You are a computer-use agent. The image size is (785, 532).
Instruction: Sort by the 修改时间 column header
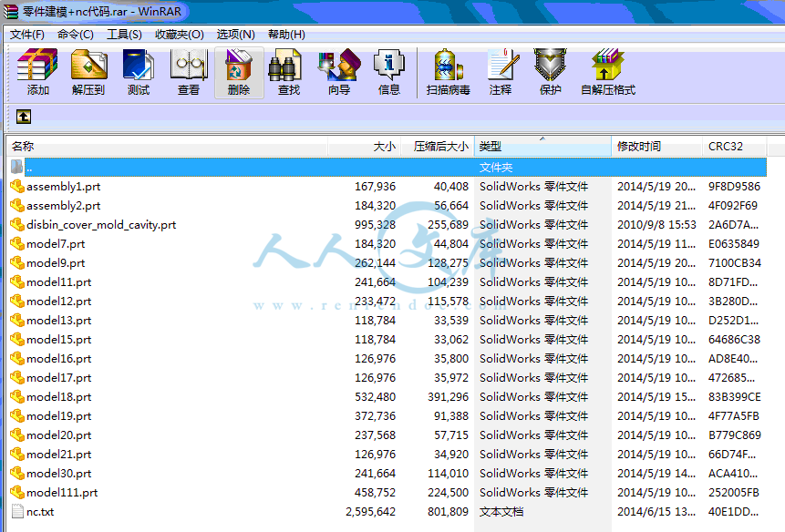(656, 146)
